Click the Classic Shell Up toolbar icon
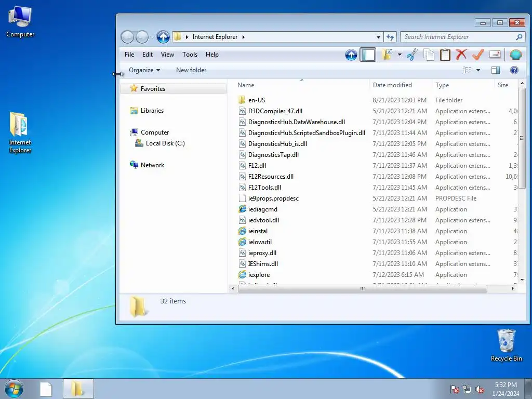Screen dimensions: 532x399 (351, 55)
